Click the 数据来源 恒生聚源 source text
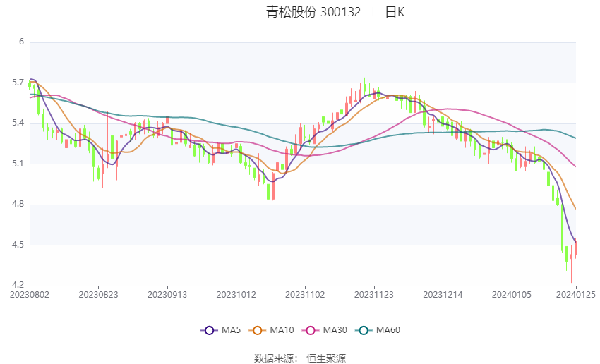 click(x=300, y=358)
